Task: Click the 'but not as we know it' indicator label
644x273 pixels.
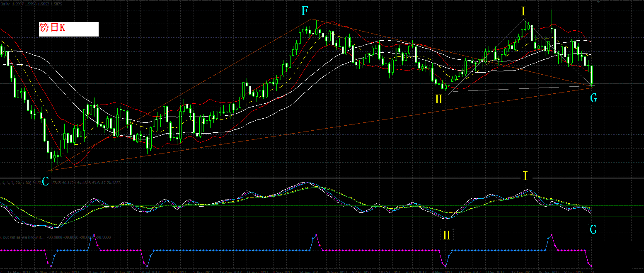Action: click(x=23, y=237)
